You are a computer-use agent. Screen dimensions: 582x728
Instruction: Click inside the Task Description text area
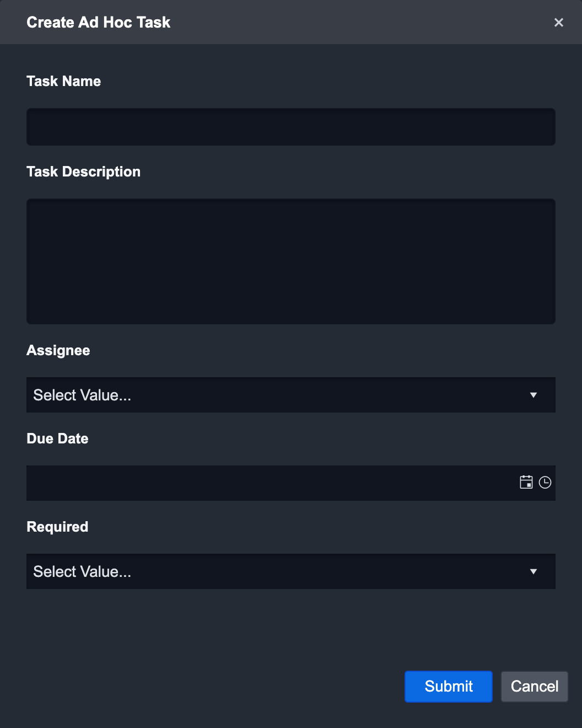290,261
